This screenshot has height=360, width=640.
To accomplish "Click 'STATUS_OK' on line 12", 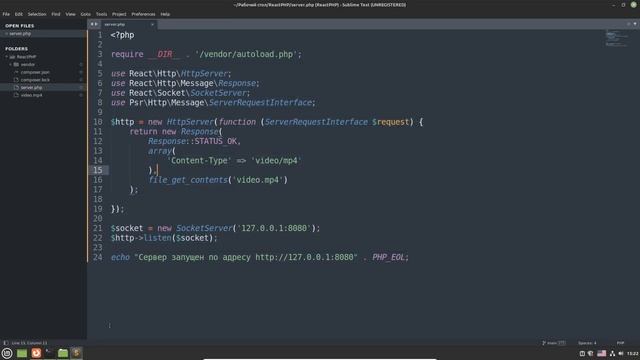I will tap(216, 141).
